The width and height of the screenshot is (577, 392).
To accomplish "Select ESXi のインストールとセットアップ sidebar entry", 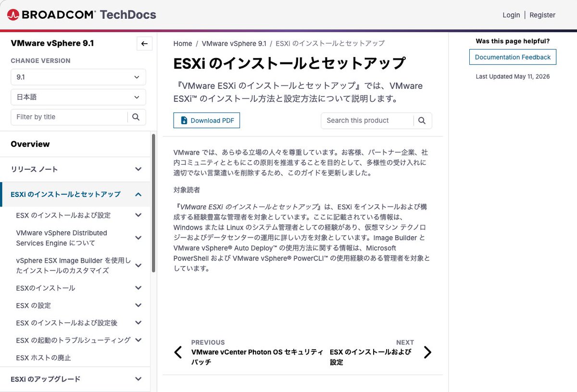I will [x=65, y=195].
